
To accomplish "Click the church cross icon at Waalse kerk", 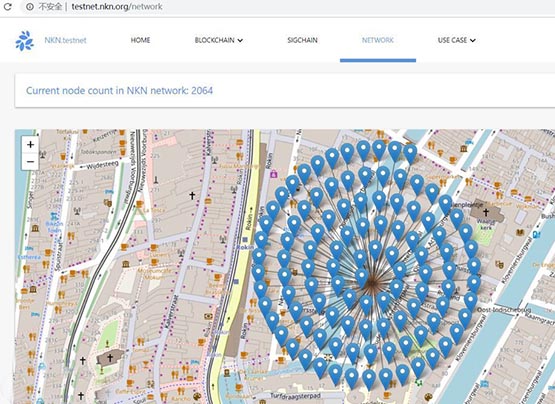I will pyautogui.click(x=486, y=212).
